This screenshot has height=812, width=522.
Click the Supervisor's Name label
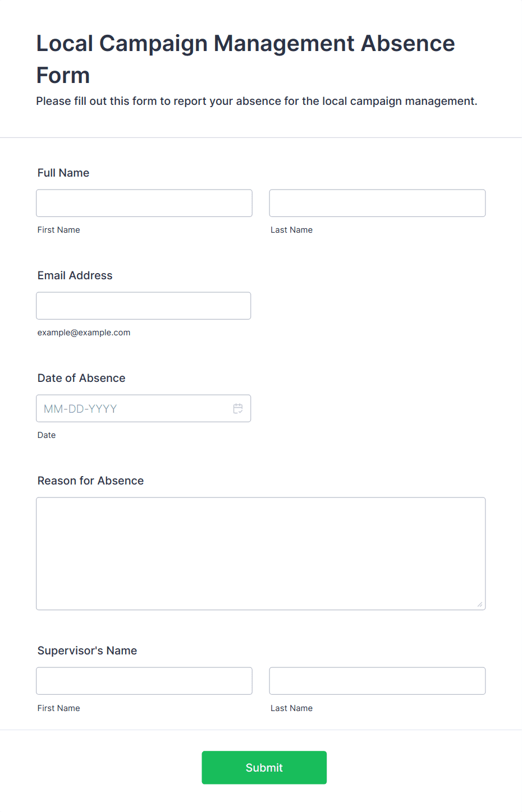[88, 650]
